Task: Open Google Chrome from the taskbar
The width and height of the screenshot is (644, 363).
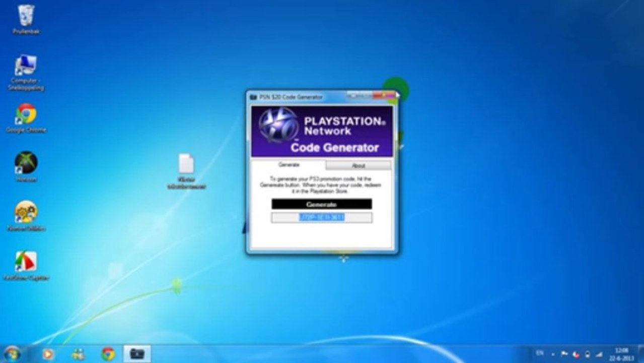Action: tap(108, 354)
